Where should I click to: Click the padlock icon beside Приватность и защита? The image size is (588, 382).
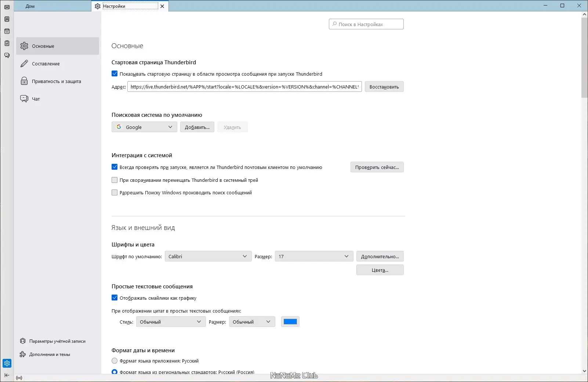click(24, 81)
